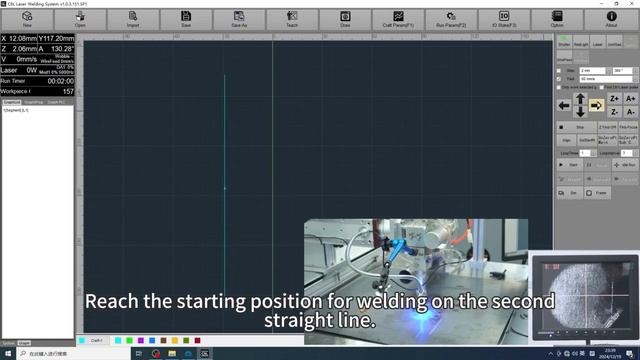Pick the magenta layer color swatch
The width and height of the screenshot is (640, 360).
pyautogui.click(x=141, y=340)
